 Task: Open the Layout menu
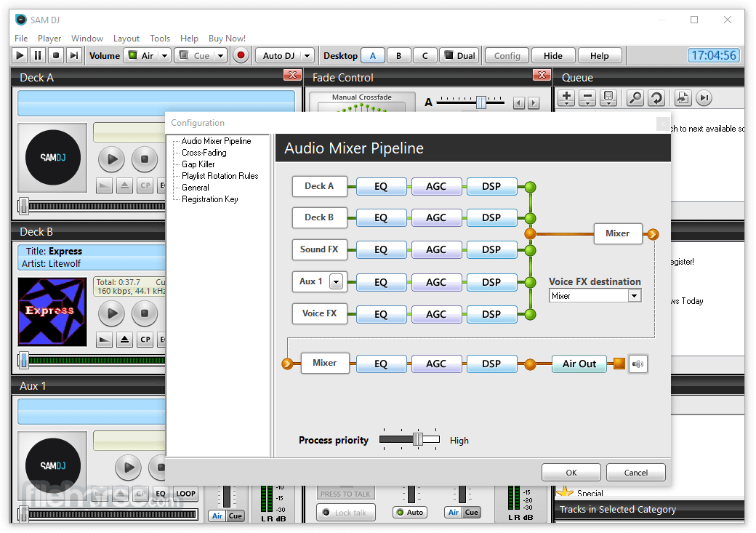click(126, 38)
